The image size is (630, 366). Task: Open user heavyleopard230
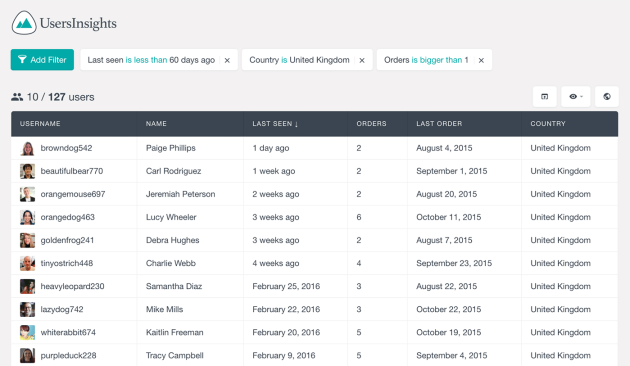pyautogui.click(x=72, y=286)
